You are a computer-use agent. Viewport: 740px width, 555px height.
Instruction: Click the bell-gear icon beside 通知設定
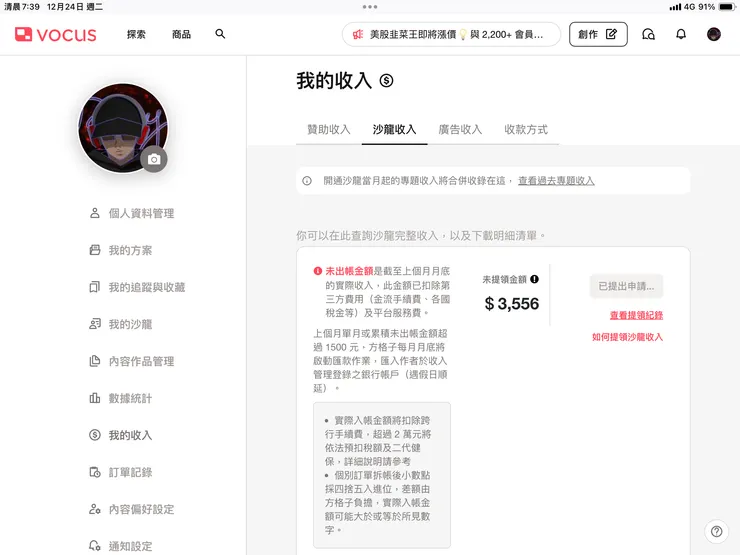(x=95, y=546)
